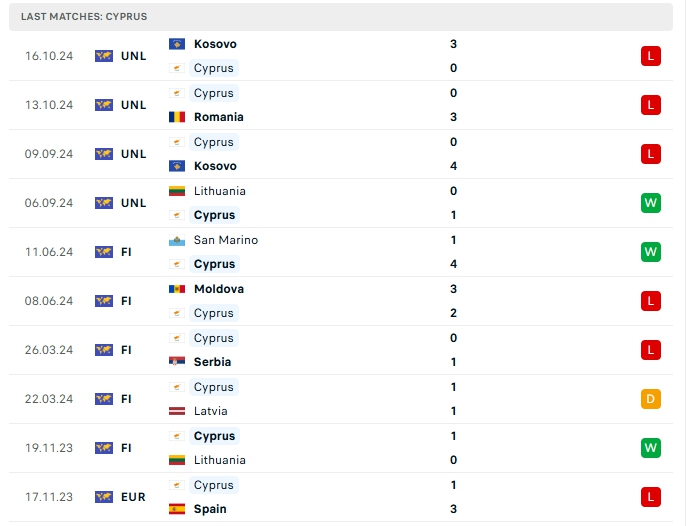Click the Moldova flag icon
The height and width of the screenshot is (526, 686).
click(x=177, y=289)
